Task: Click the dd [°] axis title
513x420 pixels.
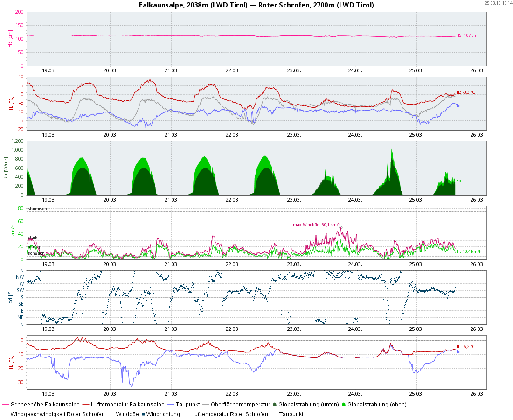Action: coord(10,297)
